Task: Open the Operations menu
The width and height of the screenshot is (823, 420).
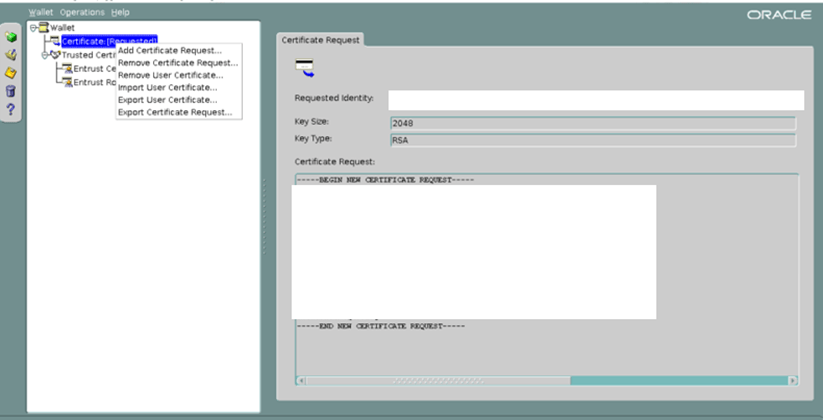Action: tap(81, 12)
